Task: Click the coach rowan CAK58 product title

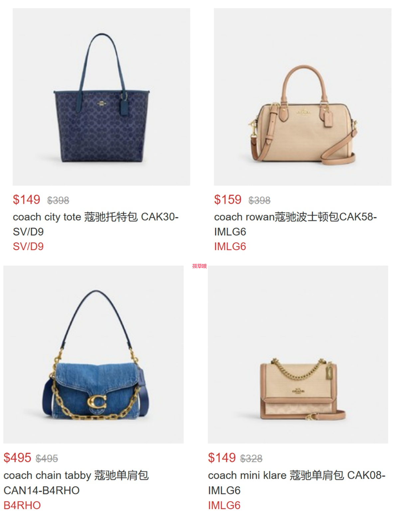Action: [x=295, y=224]
